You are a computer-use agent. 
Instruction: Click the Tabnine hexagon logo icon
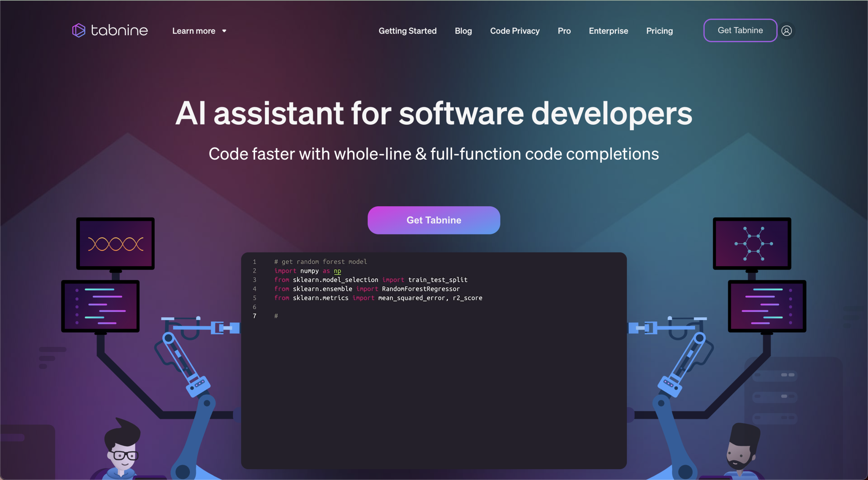(x=79, y=30)
